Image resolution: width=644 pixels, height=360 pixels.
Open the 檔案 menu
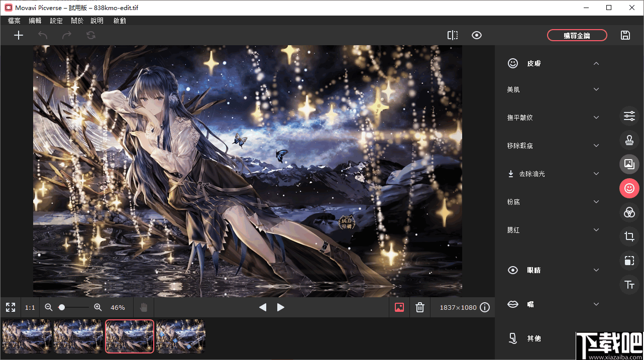tap(14, 21)
